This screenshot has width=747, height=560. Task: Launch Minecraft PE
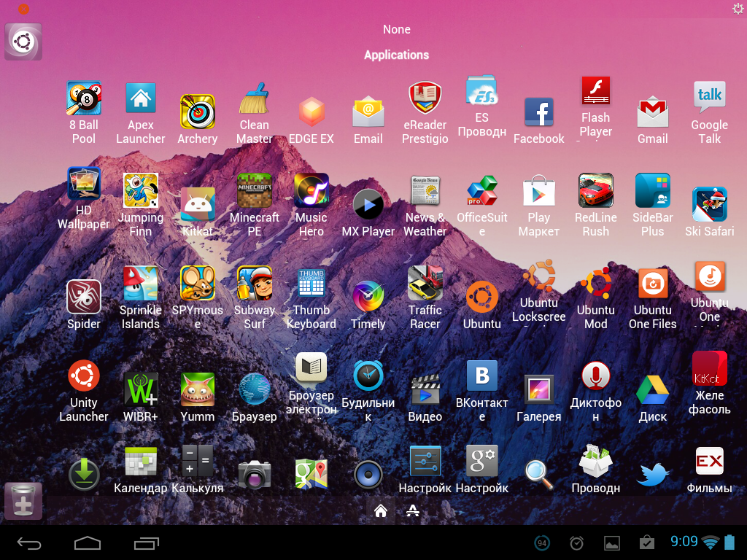point(255,191)
